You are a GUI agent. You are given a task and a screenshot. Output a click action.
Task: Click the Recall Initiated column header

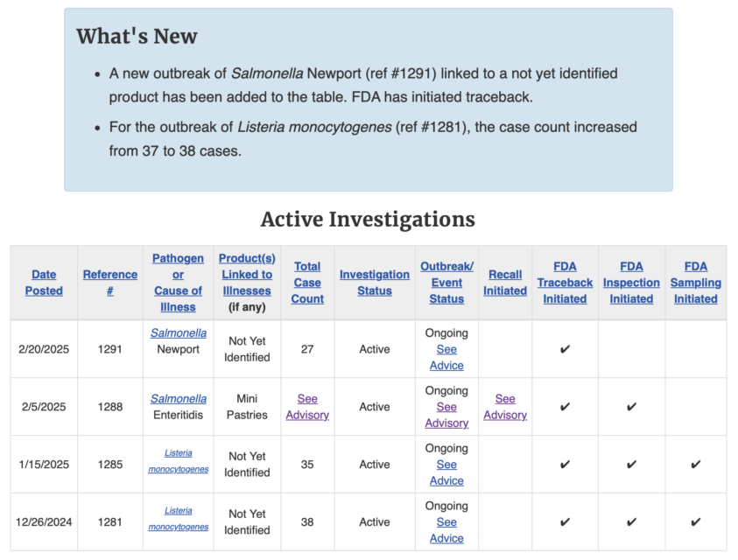click(x=505, y=283)
